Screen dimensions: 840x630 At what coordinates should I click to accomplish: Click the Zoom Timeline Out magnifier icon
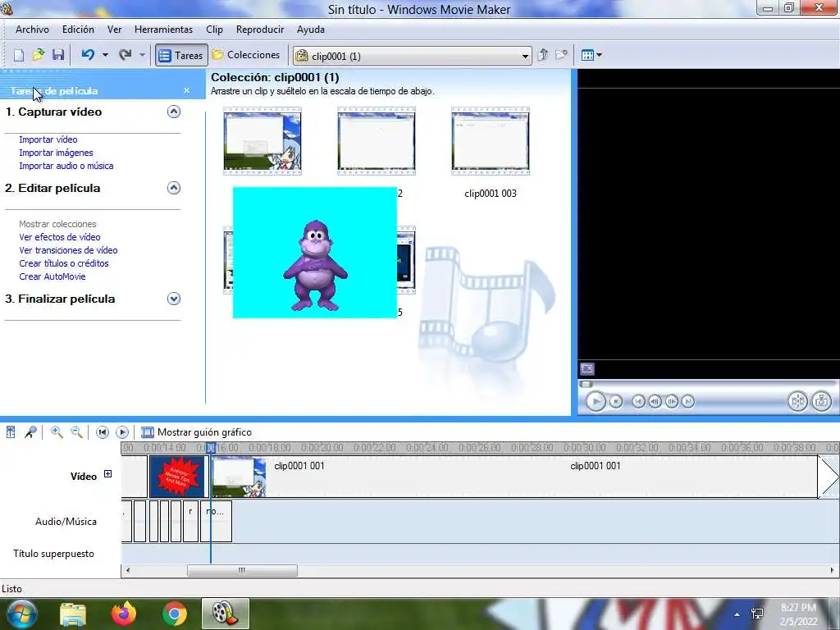76,431
